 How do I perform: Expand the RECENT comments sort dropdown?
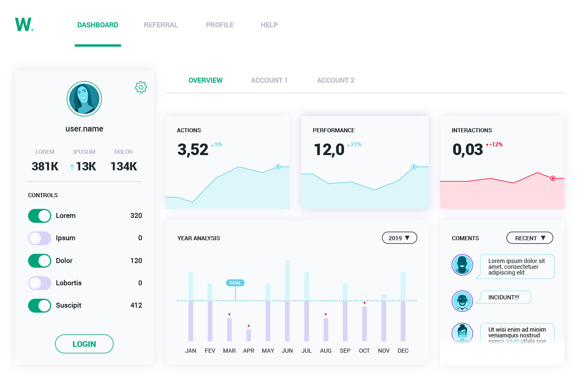click(529, 238)
